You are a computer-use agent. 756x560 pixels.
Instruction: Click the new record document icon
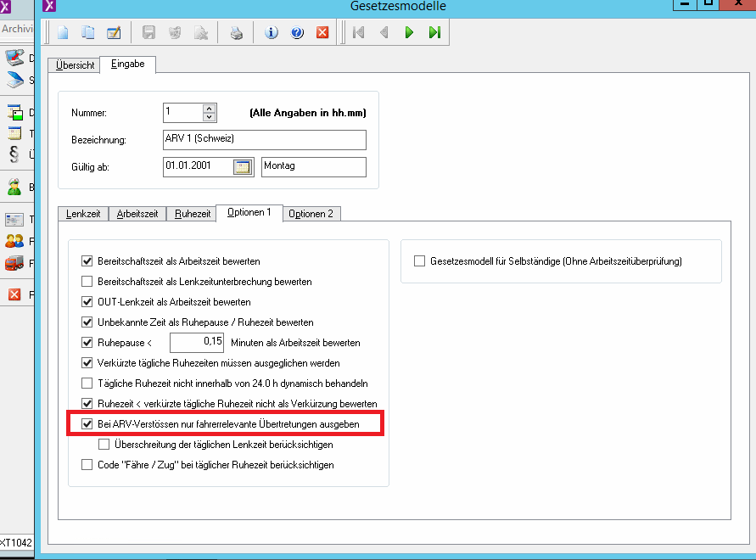64,33
